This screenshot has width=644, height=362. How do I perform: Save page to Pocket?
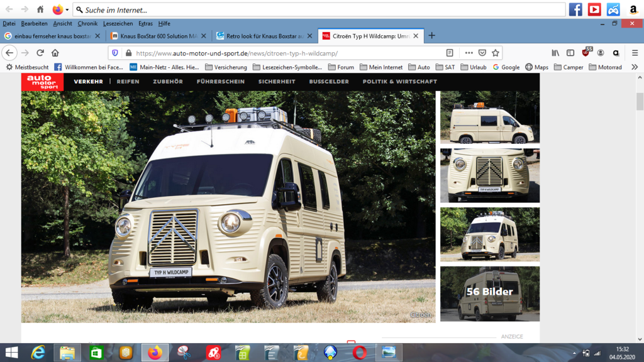[482, 53]
